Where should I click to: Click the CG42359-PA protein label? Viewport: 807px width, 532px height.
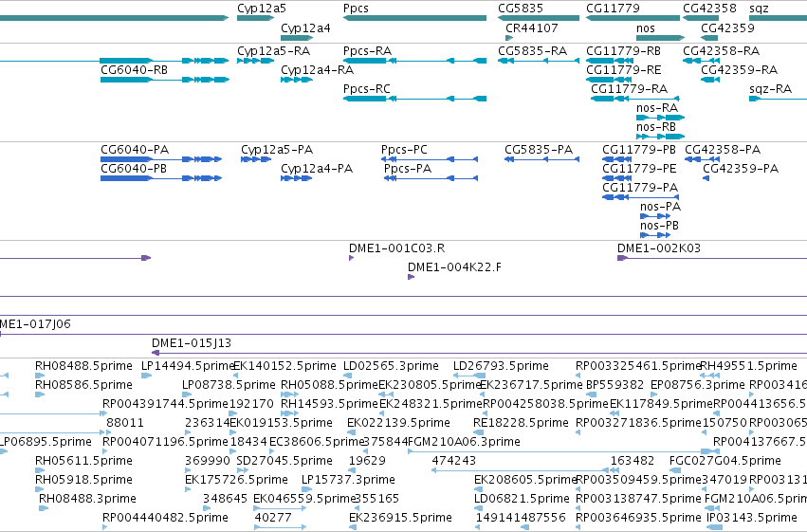pos(742,169)
